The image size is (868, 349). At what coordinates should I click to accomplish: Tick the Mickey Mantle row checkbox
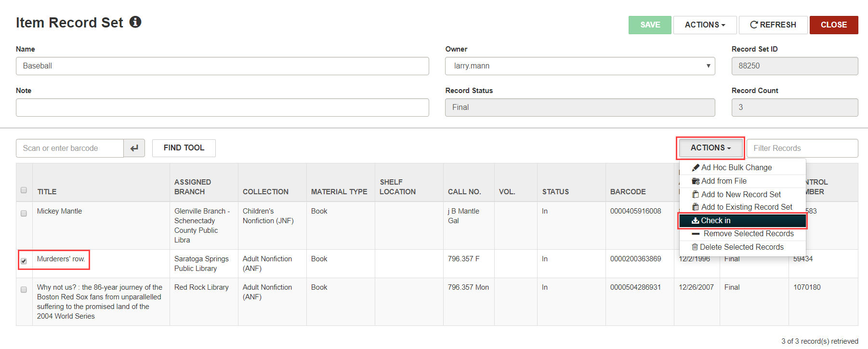tap(24, 213)
